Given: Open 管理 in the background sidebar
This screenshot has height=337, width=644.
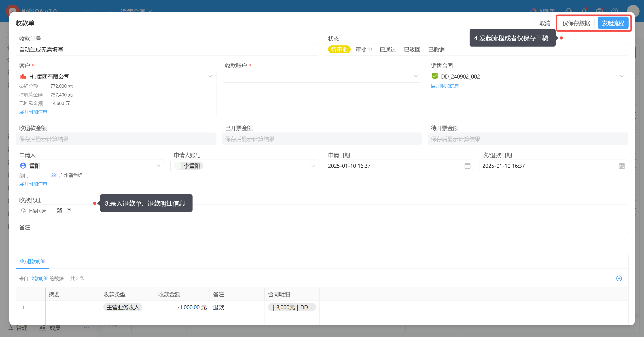Looking at the screenshot, I should point(18,328).
